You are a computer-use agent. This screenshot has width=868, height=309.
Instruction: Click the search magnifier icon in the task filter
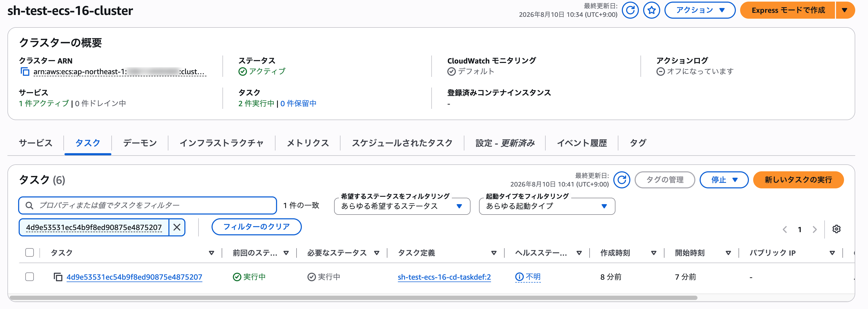pos(29,205)
